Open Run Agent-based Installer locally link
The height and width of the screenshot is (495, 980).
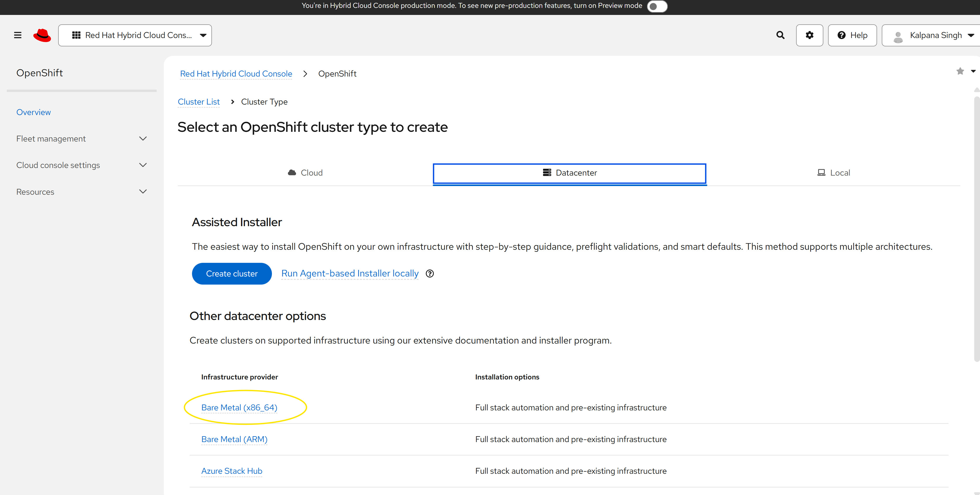350,274
